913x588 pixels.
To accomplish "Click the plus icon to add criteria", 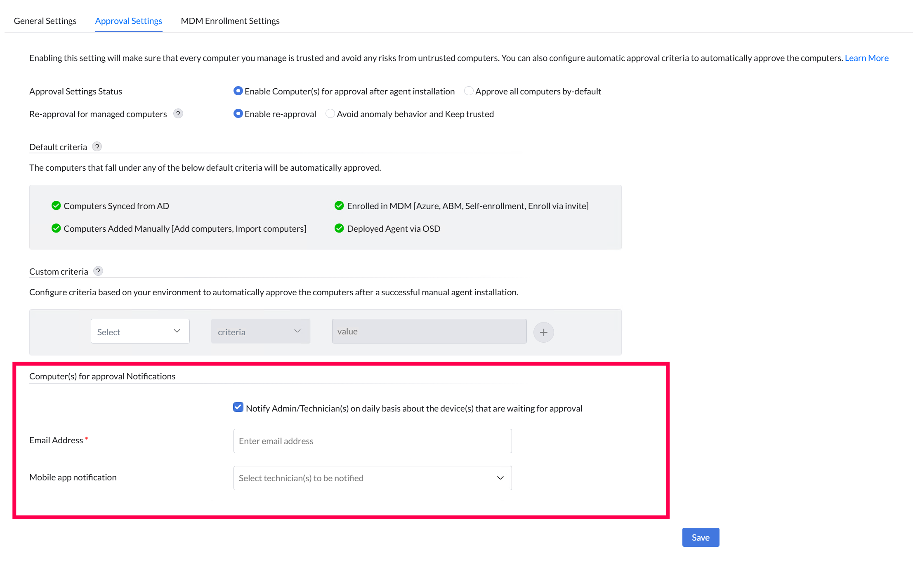I will pos(543,332).
